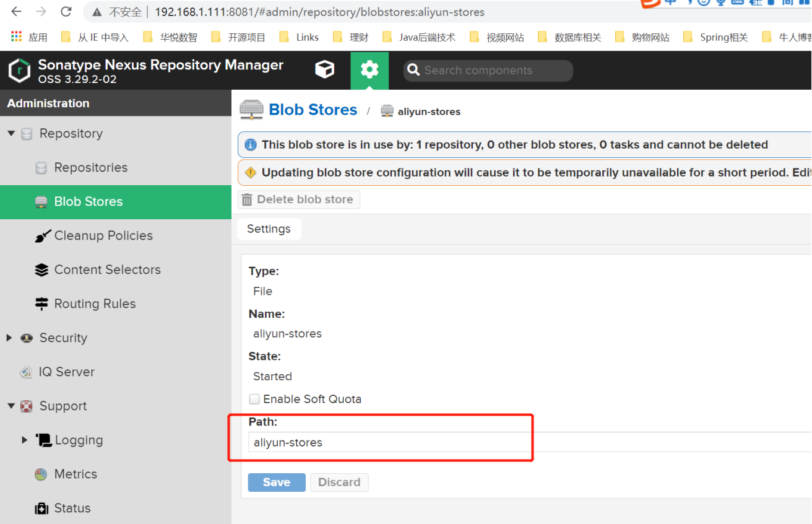Open the Java后端技术 bookmark folder
Viewport: 812px width, 524px height.
click(x=419, y=37)
